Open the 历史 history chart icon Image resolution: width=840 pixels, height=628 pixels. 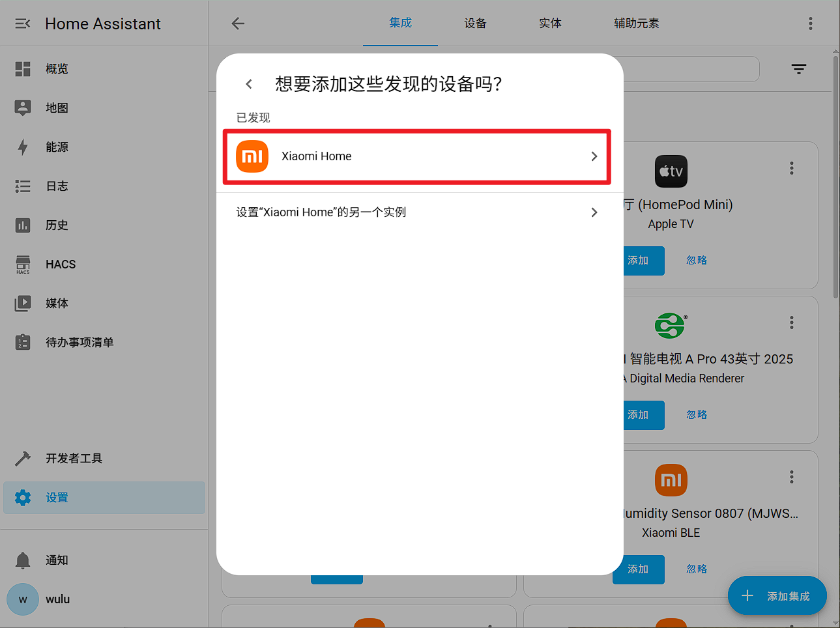[x=23, y=225]
